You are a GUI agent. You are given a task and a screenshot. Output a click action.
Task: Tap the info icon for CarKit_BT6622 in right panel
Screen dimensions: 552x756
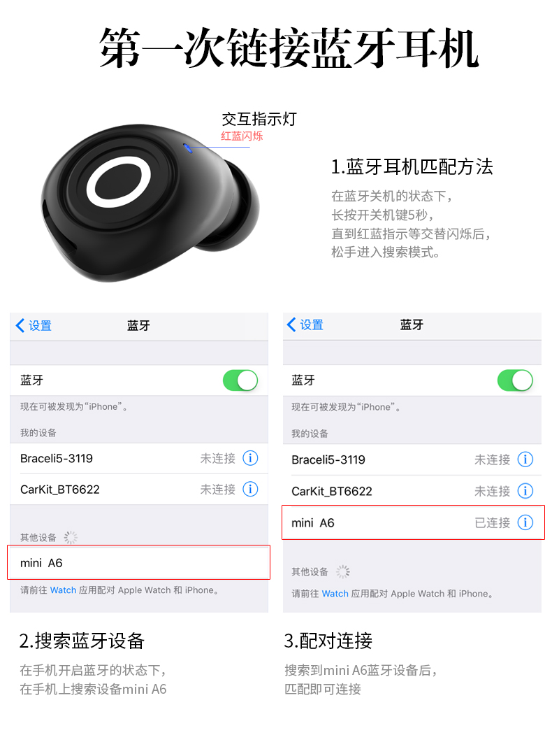[525, 491]
